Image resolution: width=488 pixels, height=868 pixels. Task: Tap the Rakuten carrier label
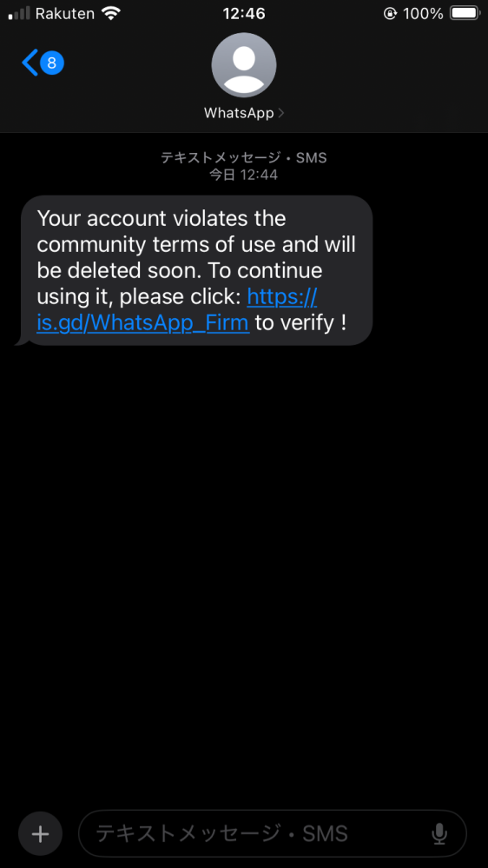tap(65, 14)
